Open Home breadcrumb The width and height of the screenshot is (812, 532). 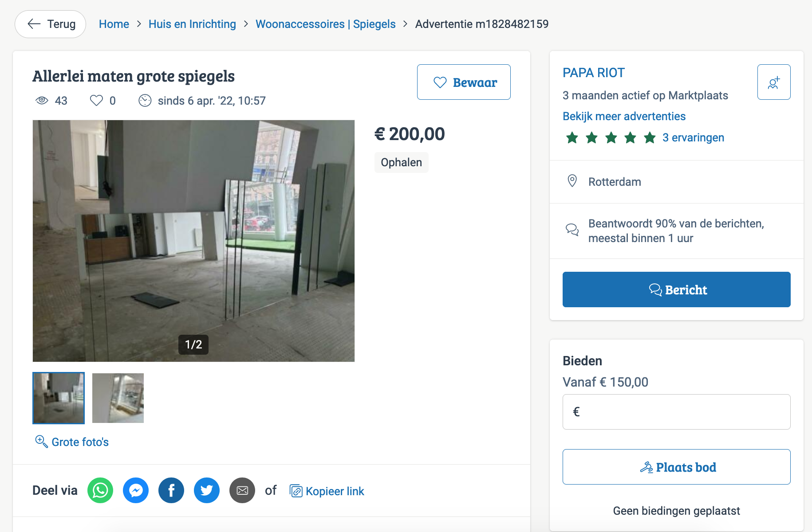[x=114, y=24]
